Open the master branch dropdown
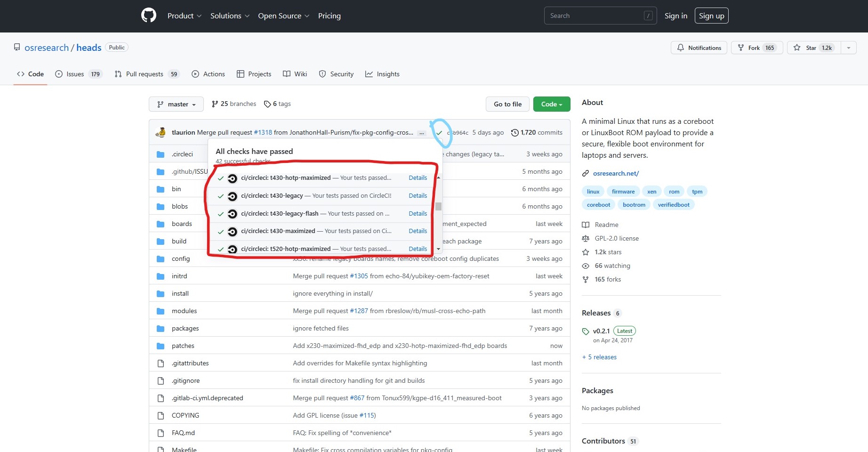Image resolution: width=868 pixels, height=452 pixels. click(176, 104)
